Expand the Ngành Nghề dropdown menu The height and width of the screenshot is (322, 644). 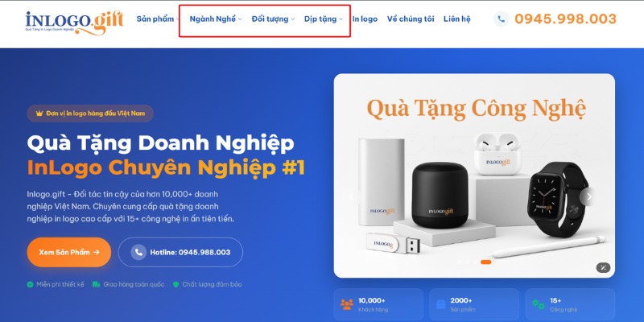pos(216,19)
